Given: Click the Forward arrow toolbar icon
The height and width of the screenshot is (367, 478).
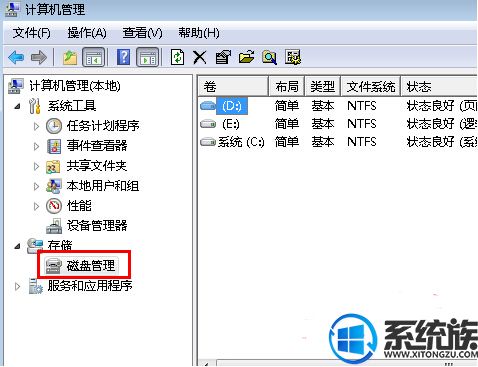Looking at the screenshot, I should tap(39, 58).
